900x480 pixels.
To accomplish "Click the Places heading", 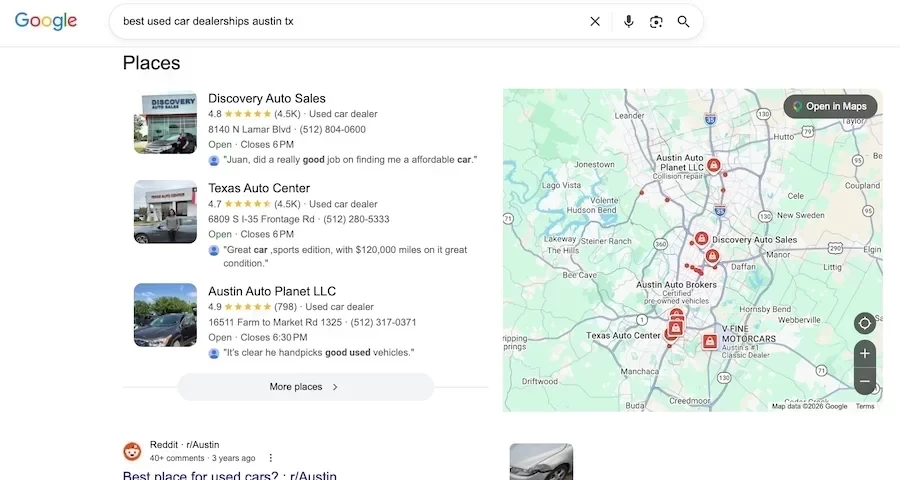I will 152,63.
